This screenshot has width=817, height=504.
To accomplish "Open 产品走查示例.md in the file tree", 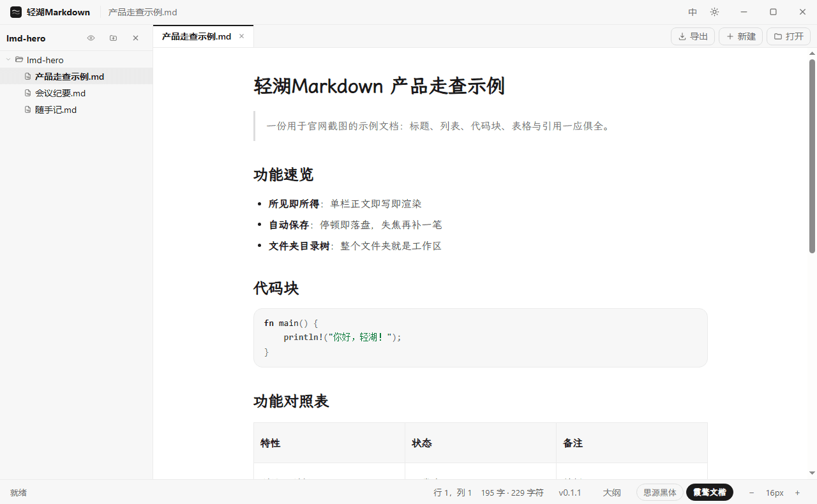I will point(77,77).
